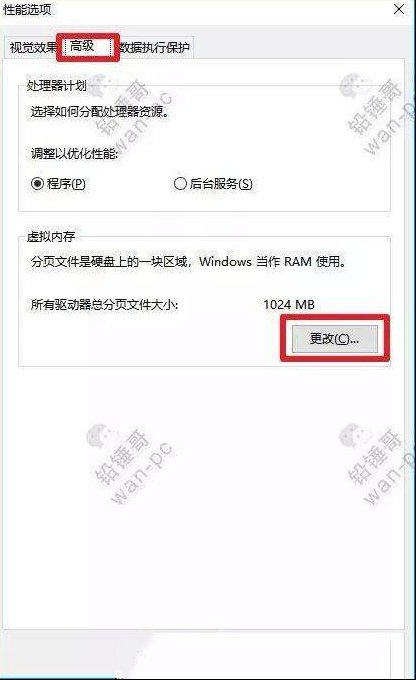
Task: Click the empty radio circle beside 后台服务
Action: pyautogui.click(x=180, y=184)
